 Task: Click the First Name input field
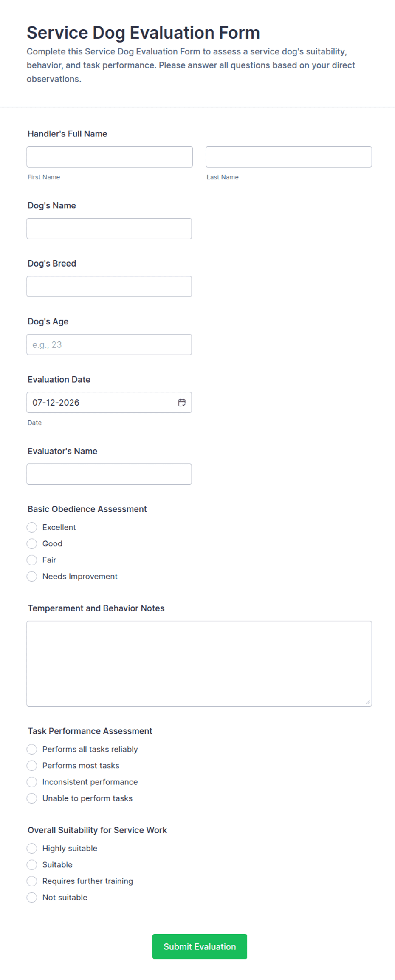click(x=110, y=157)
